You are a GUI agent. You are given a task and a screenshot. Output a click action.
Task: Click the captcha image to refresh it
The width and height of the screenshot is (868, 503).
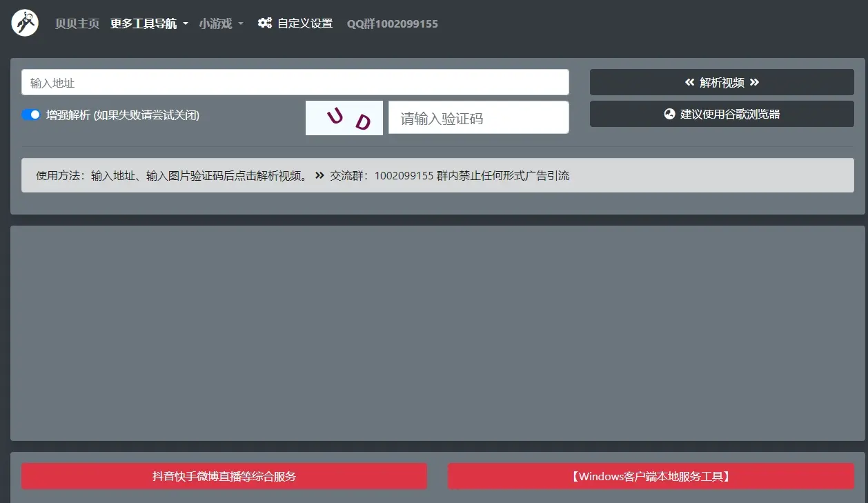tap(344, 117)
